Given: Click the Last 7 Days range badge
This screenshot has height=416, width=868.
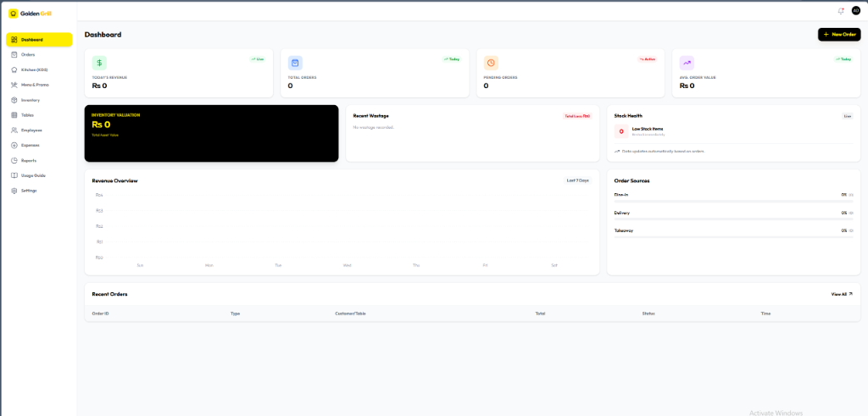Looking at the screenshot, I should pos(577,180).
